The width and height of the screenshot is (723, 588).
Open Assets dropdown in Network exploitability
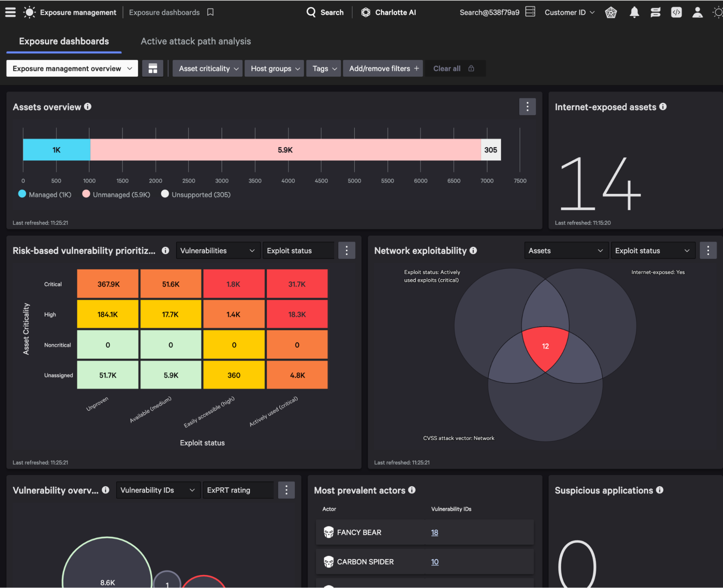click(x=566, y=250)
